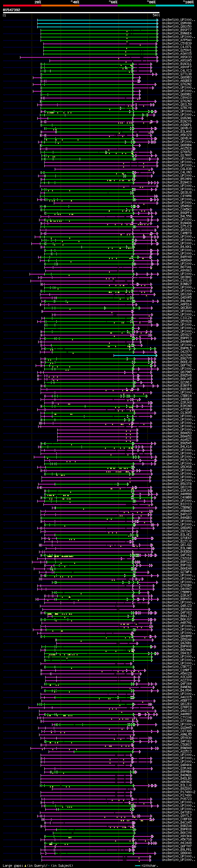Select hit label UniRef100_B4L556
The width and height of the screenshot is (197, 868).
click(x=177, y=216)
